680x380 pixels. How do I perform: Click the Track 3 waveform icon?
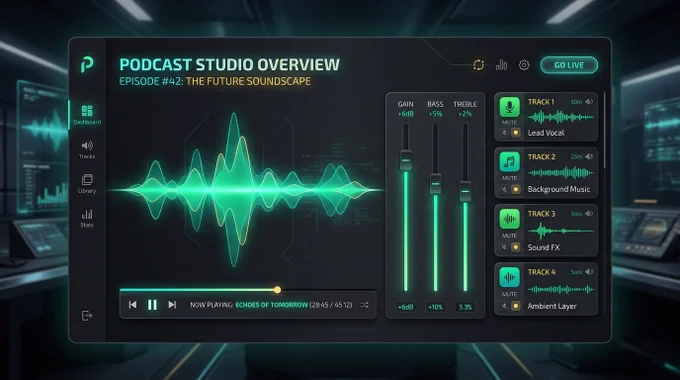(510, 219)
